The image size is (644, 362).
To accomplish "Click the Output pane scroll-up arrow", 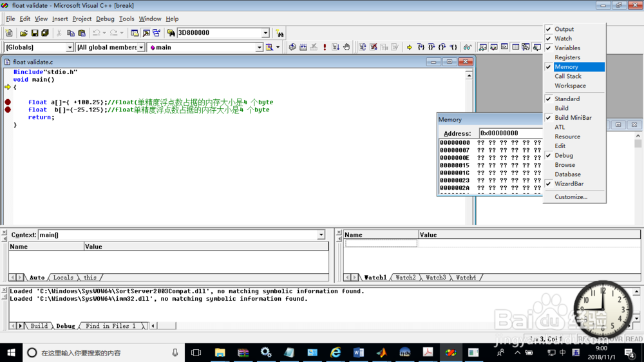I will pos(636,292).
